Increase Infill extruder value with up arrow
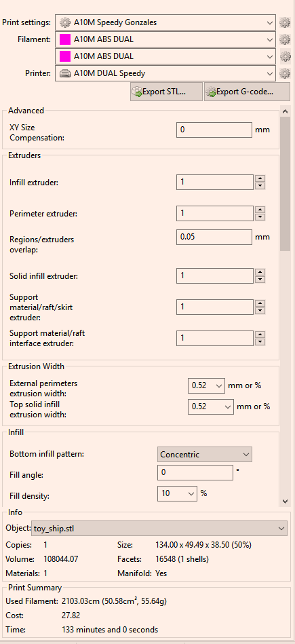 click(x=260, y=178)
